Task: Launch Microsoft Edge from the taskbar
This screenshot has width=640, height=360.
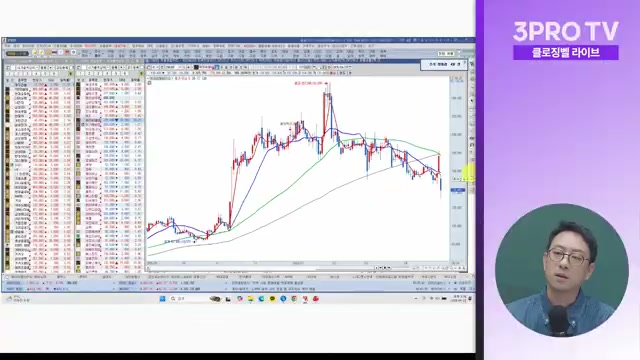Action: point(261,299)
